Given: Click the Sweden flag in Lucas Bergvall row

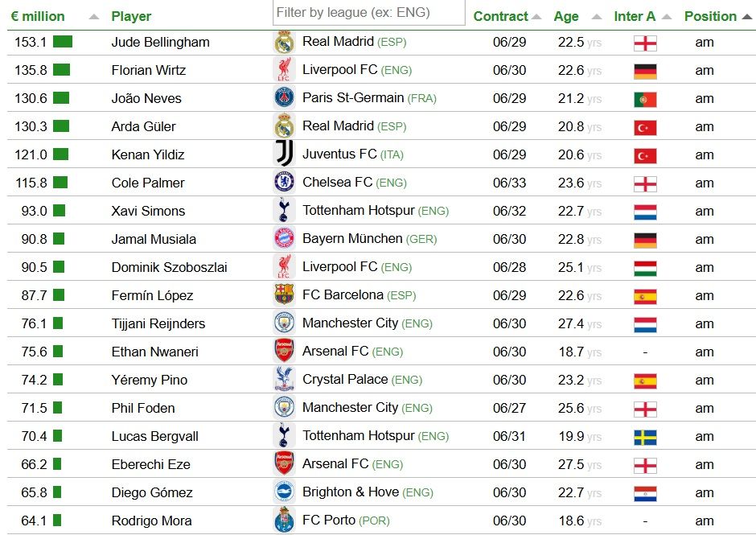Looking at the screenshot, I should 645,437.
